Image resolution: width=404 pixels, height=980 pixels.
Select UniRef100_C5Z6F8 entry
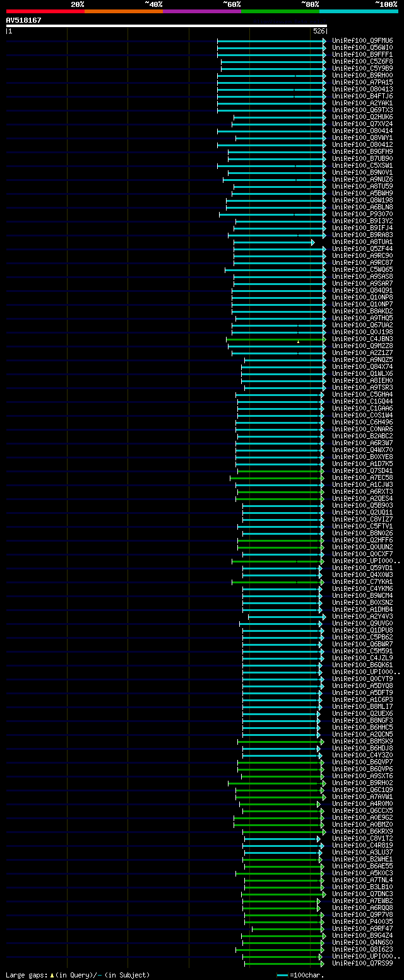(x=362, y=62)
